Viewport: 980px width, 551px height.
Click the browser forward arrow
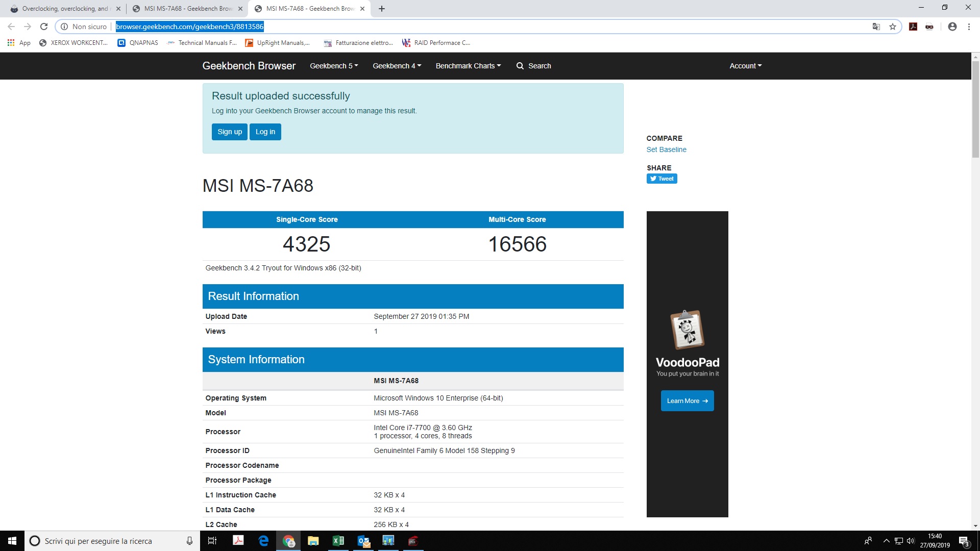point(28,27)
